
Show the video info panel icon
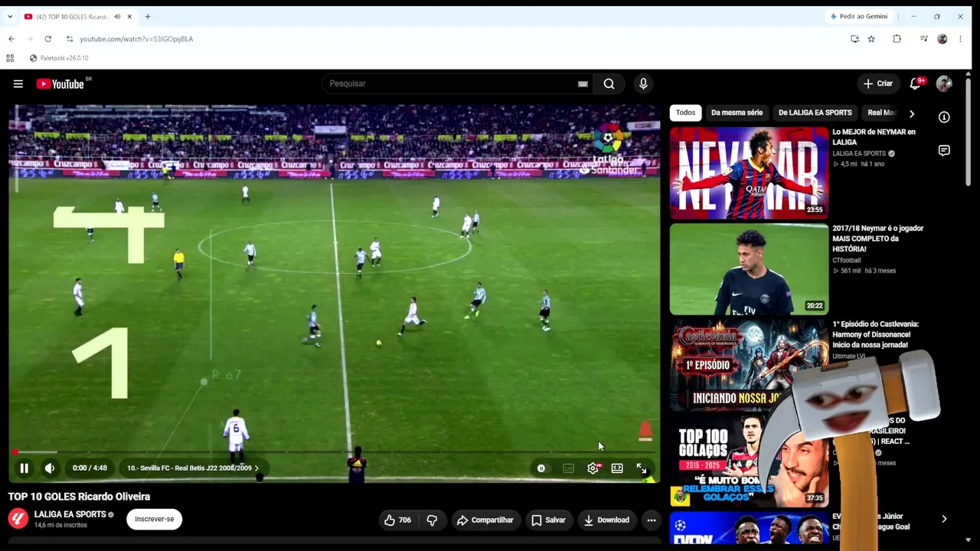coord(944,117)
